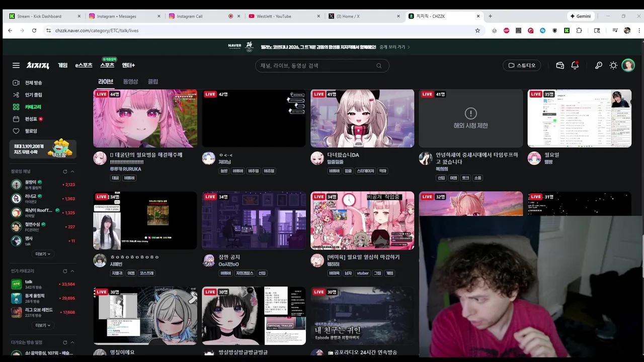Open the 루루카 RURUKA live thumbnail
This screenshot has height=362, width=644.
pos(145,118)
